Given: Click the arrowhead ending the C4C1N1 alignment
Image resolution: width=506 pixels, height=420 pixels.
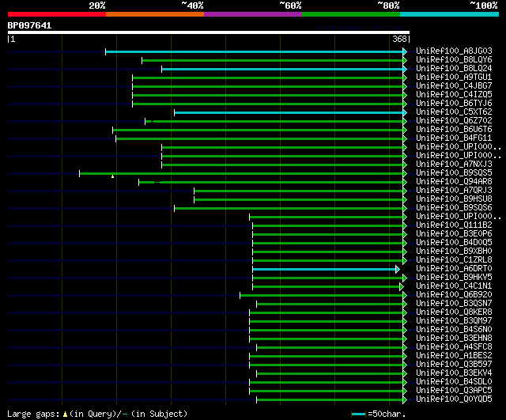Looking at the screenshot, I should point(402,286).
